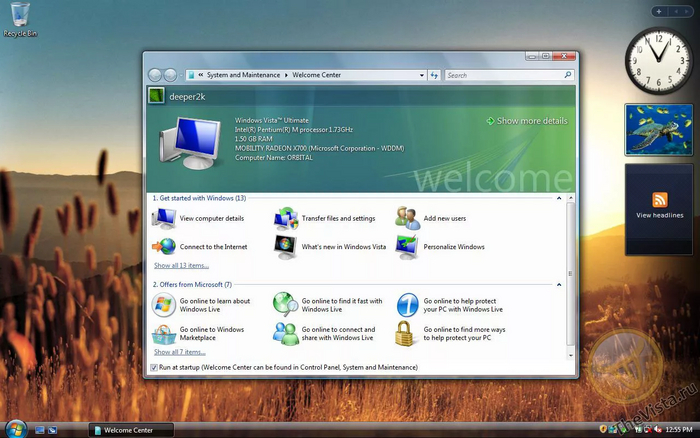This screenshot has width=700, height=438.
Task: Open Transfer files and settings icon
Action: tap(286, 218)
